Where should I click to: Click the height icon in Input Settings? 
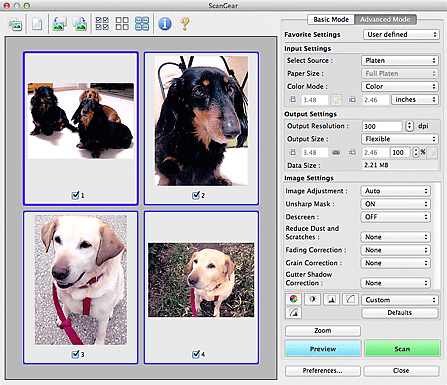tap(352, 99)
